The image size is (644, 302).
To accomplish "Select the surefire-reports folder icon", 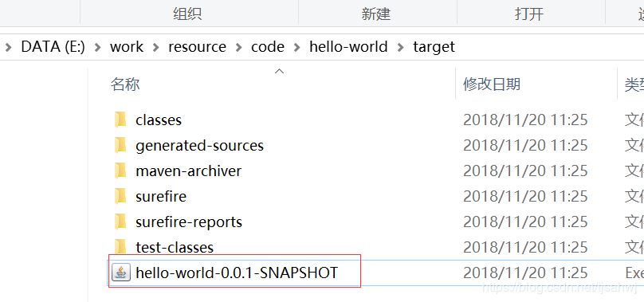I will (120, 222).
